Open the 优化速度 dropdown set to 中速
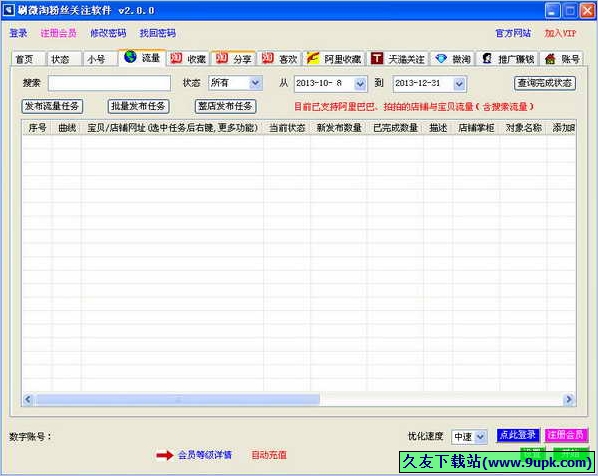 point(481,436)
